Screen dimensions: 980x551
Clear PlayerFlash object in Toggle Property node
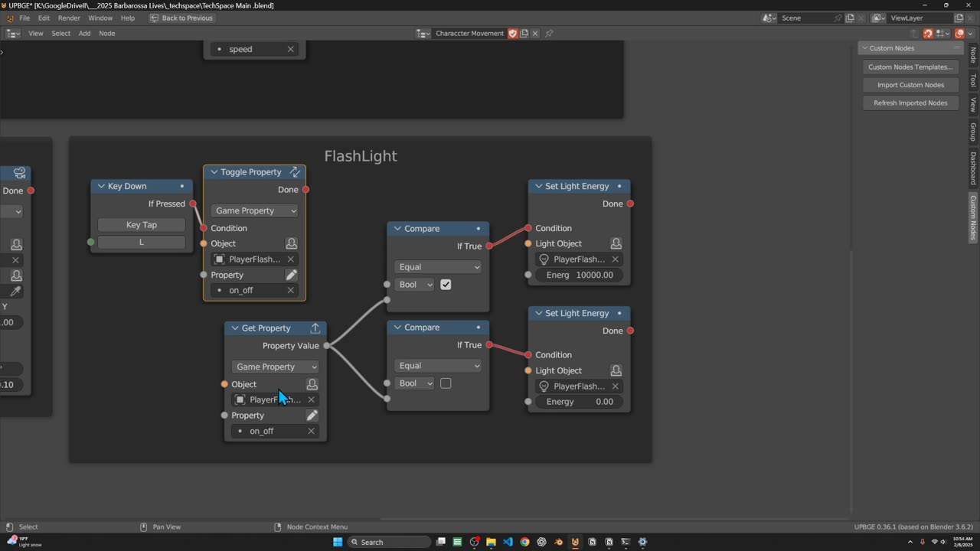click(291, 259)
